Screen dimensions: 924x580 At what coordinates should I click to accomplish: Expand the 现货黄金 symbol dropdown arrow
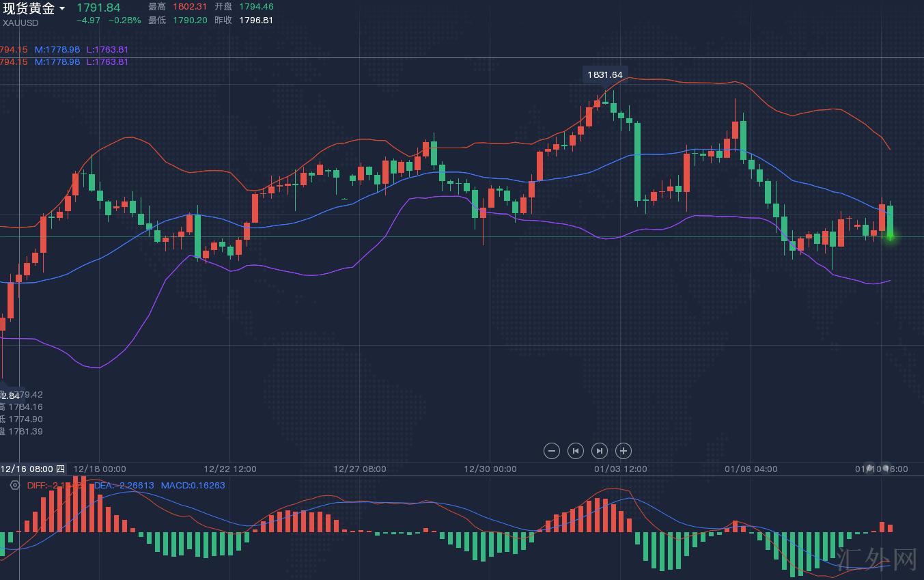point(62,9)
